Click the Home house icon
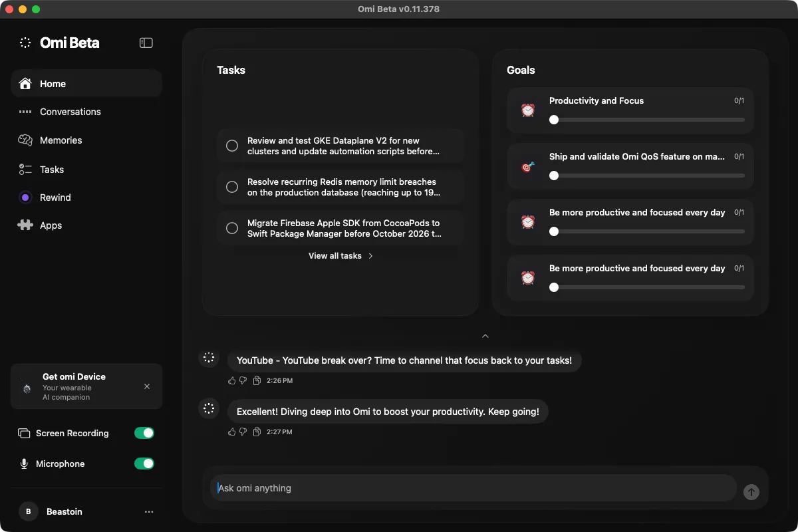This screenshot has width=798, height=532. pos(25,84)
